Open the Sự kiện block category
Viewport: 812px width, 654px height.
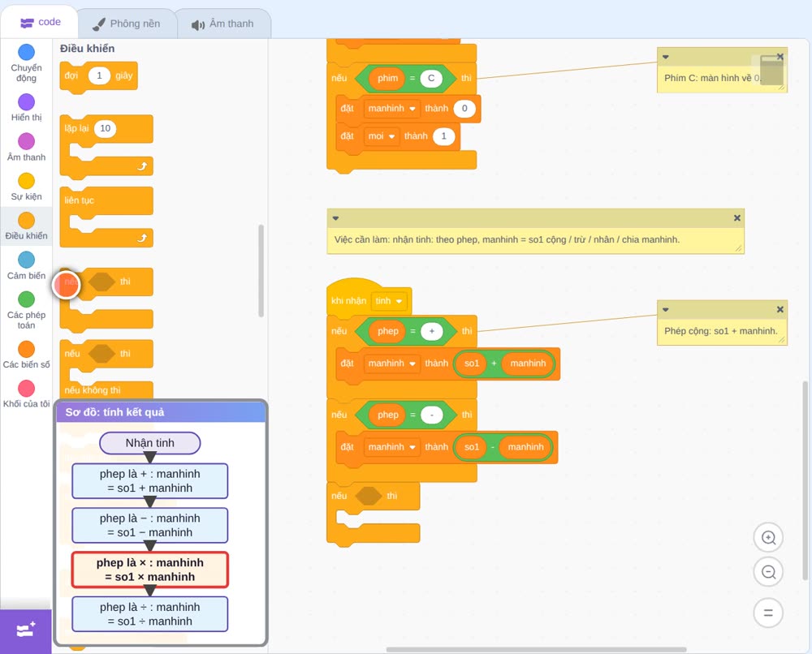(x=26, y=187)
